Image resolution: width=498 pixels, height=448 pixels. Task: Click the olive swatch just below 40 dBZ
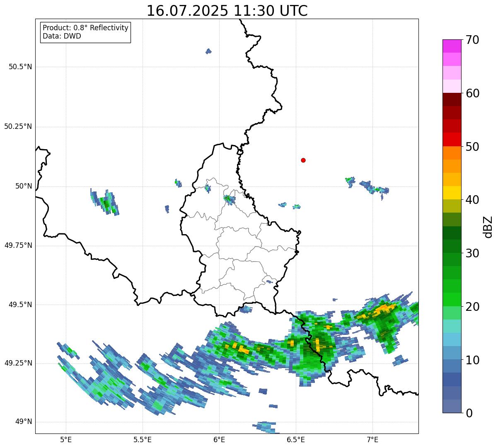pos(452,206)
